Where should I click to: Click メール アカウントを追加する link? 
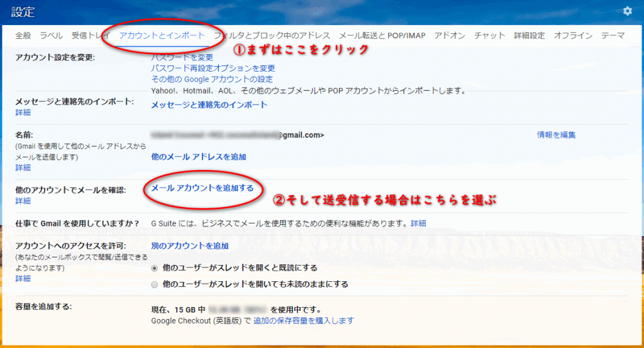(x=202, y=188)
